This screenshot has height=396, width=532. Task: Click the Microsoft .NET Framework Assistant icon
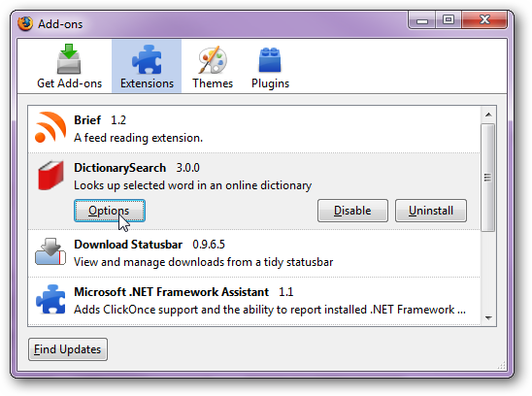(x=50, y=299)
